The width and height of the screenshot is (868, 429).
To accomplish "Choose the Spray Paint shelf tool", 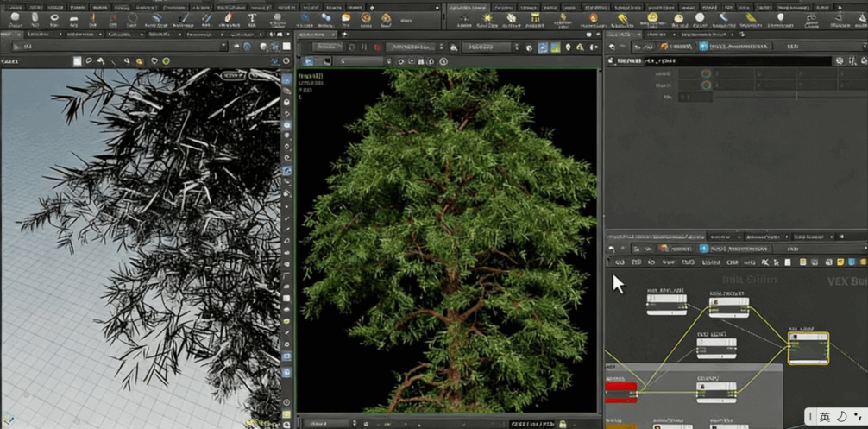I will 226,18.
